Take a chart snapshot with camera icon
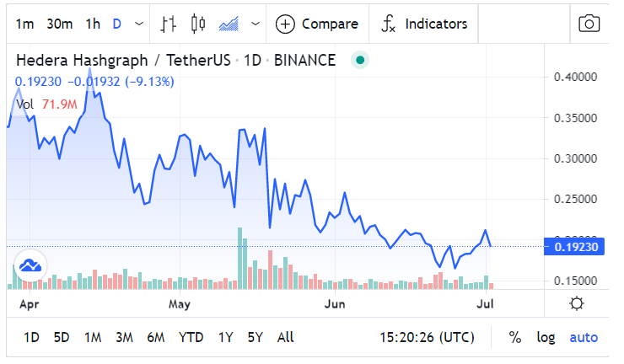This screenshot has height=364, width=624. [589, 24]
